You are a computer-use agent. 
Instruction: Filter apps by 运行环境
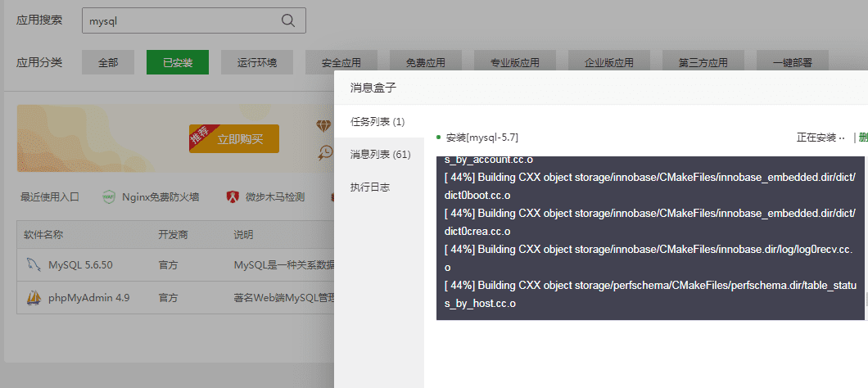coord(257,62)
